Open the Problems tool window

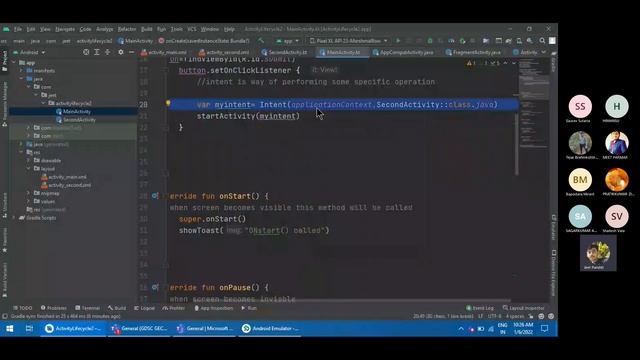tap(53, 308)
